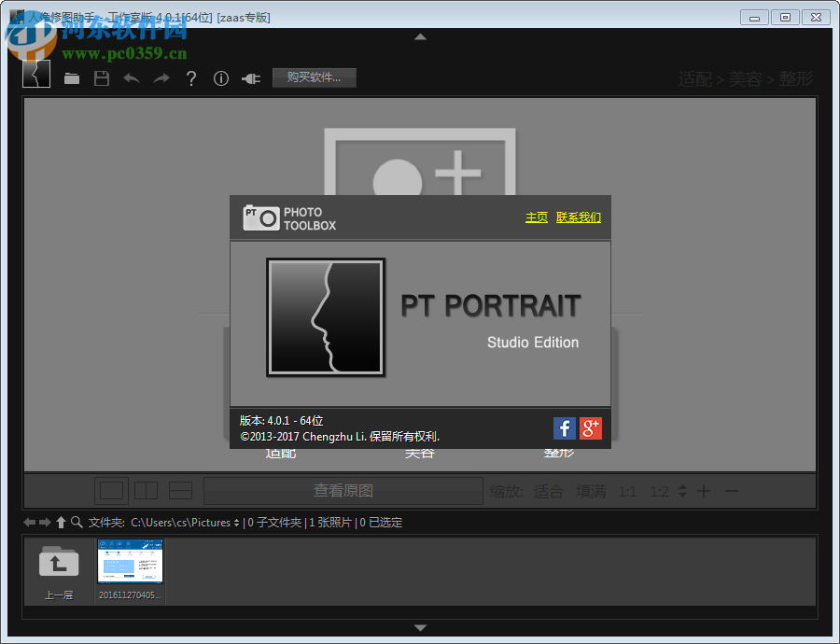This screenshot has width=840, height=644.
Task: Open the 联系我们 link in the dialog
Action: click(579, 217)
